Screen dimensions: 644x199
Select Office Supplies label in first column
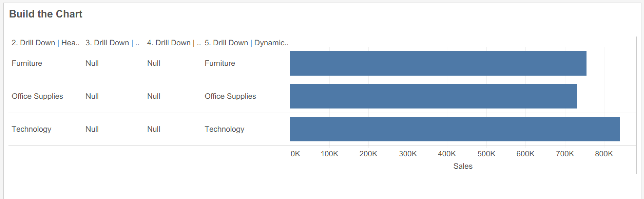pyautogui.click(x=37, y=96)
